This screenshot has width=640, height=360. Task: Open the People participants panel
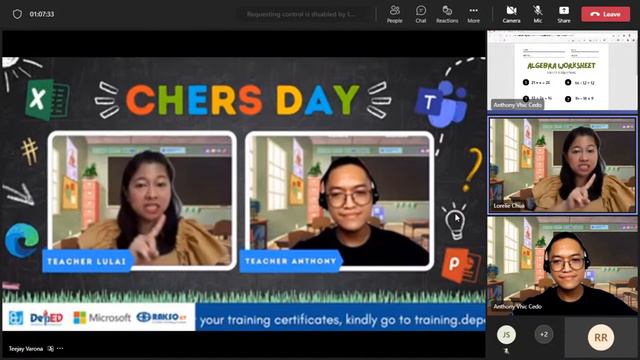(x=394, y=14)
